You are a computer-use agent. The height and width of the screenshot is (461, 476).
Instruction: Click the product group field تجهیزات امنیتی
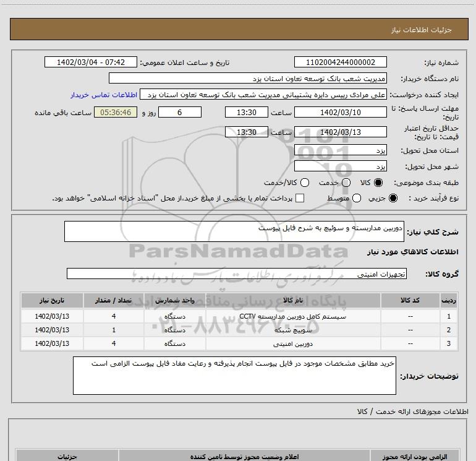tap(237, 274)
